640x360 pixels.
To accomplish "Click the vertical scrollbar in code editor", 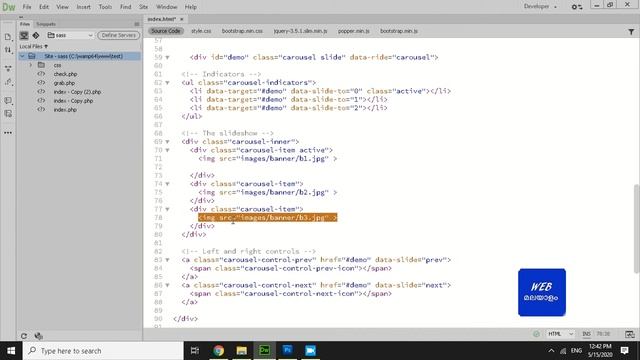I will [x=636, y=229].
